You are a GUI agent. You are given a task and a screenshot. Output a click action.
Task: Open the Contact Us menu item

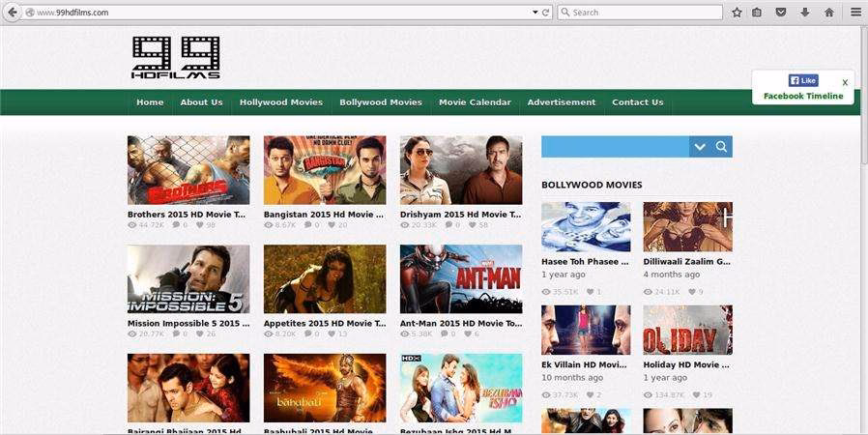pos(638,102)
